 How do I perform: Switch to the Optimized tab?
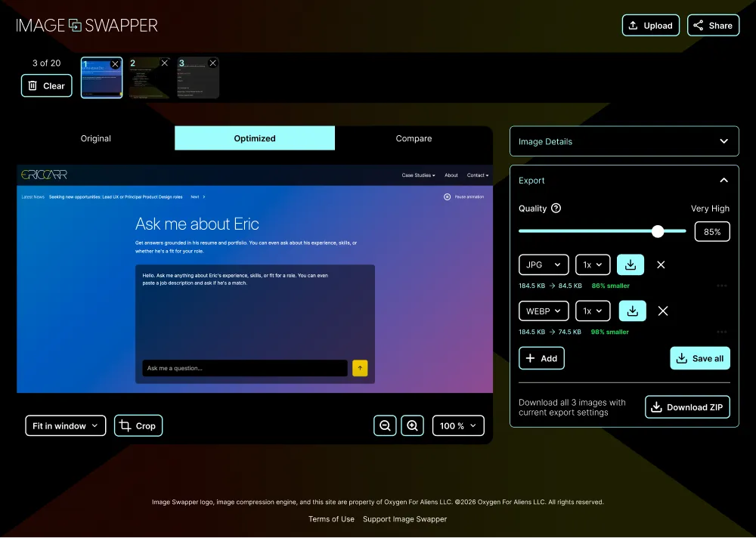255,138
